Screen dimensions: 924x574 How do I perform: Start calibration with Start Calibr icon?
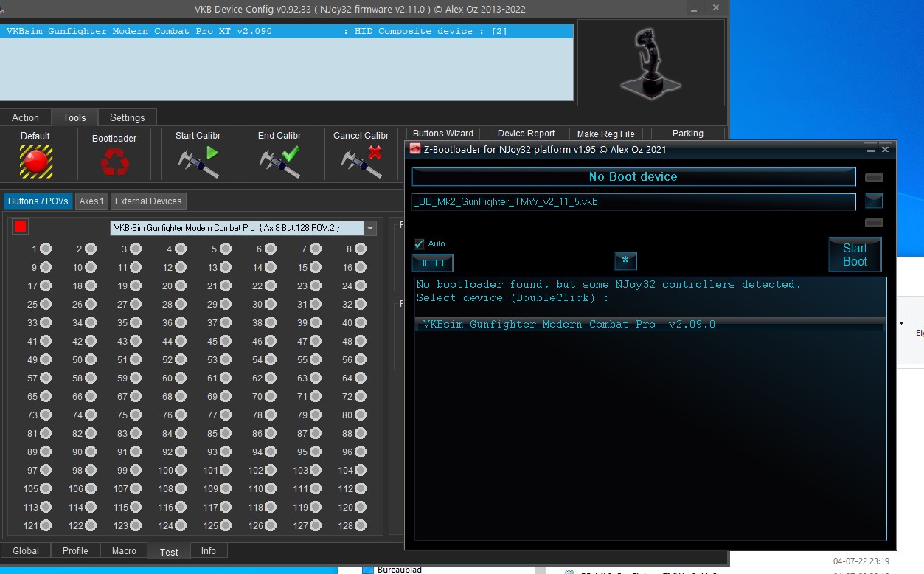[x=198, y=162]
